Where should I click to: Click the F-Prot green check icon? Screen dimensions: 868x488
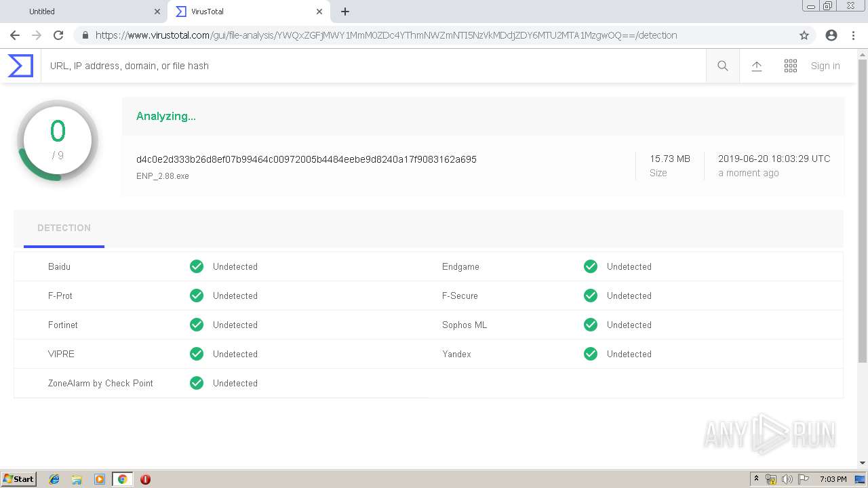point(197,296)
